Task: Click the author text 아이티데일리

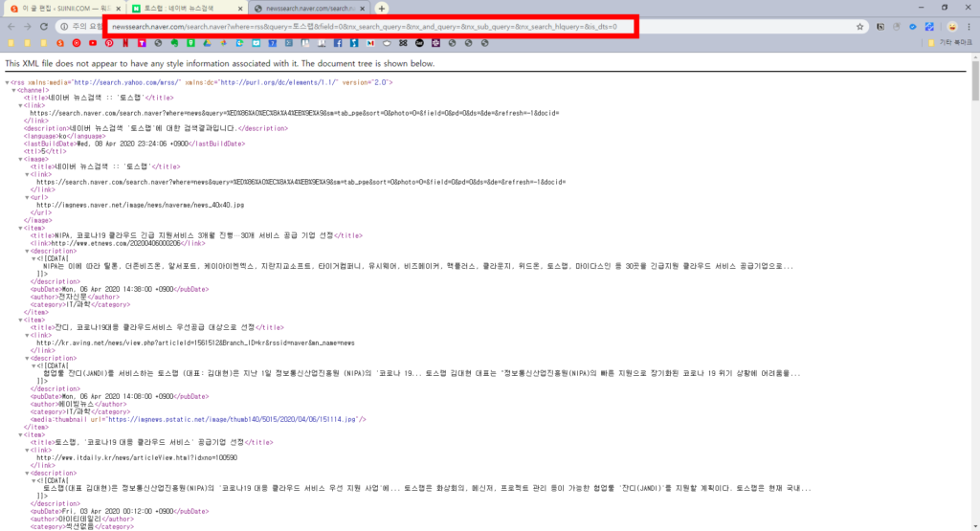Action: pyautogui.click(x=79, y=520)
